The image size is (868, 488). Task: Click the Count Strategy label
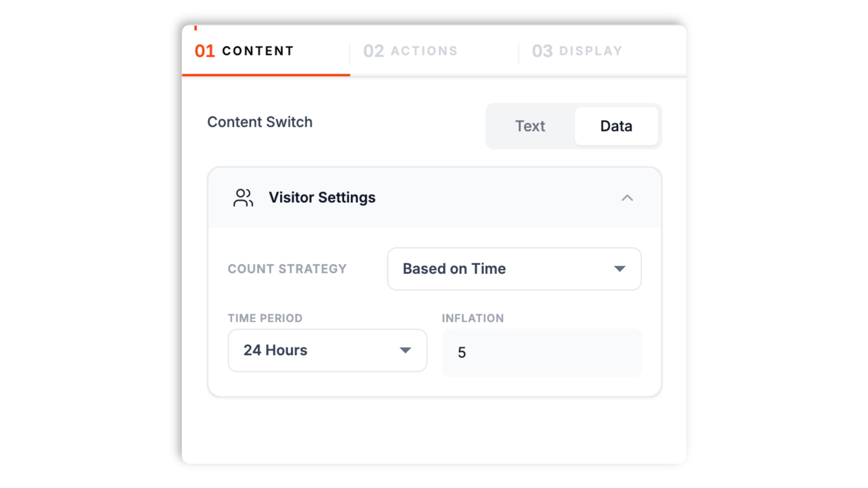click(x=287, y=269)
